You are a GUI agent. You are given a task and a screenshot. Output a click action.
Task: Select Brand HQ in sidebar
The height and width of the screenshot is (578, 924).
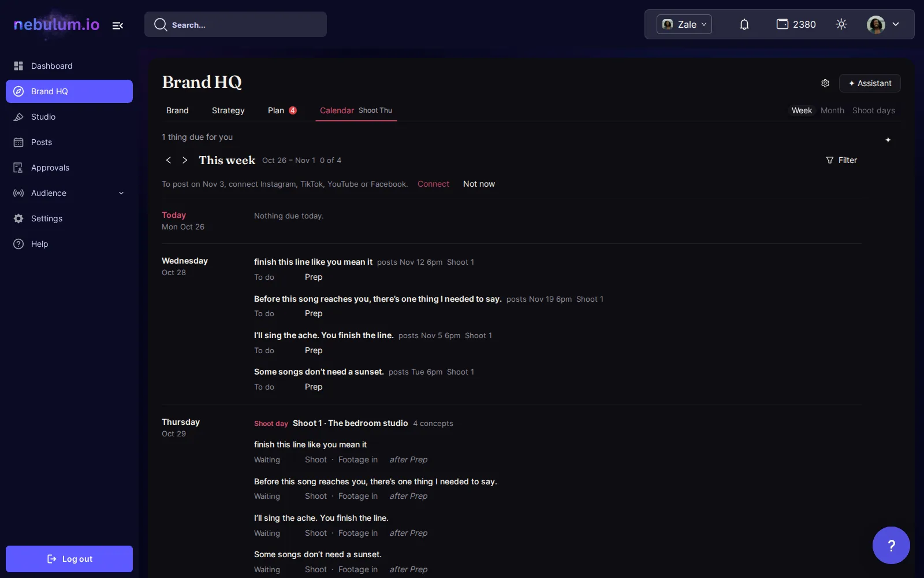[x=69, y=91]
